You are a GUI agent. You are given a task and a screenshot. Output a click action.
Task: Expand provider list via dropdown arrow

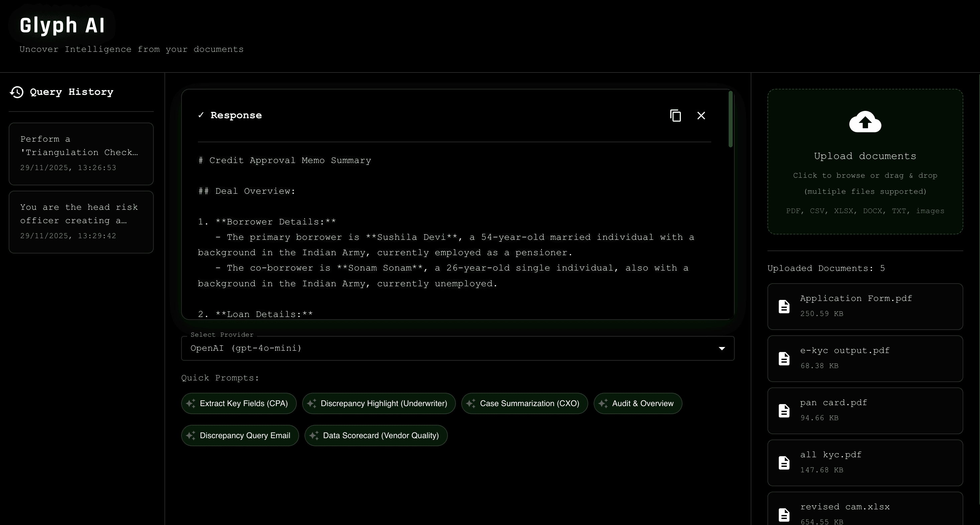(721, 348)
